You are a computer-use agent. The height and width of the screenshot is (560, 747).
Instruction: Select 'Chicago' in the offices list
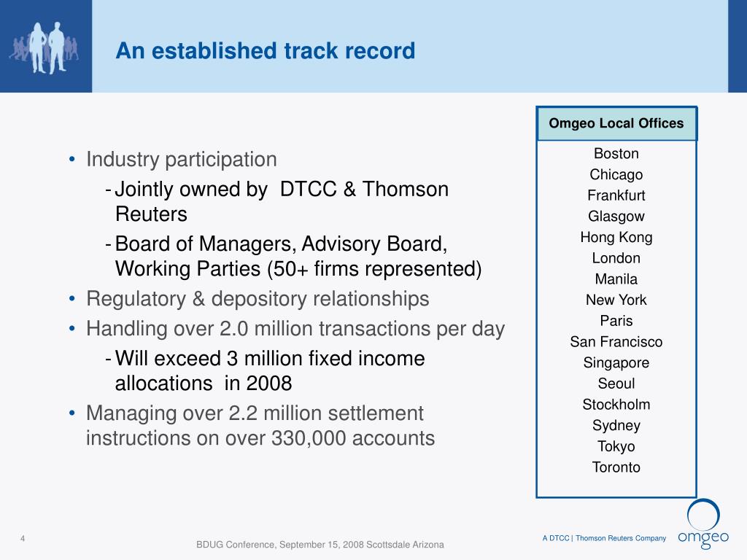(x=616, y=174)
